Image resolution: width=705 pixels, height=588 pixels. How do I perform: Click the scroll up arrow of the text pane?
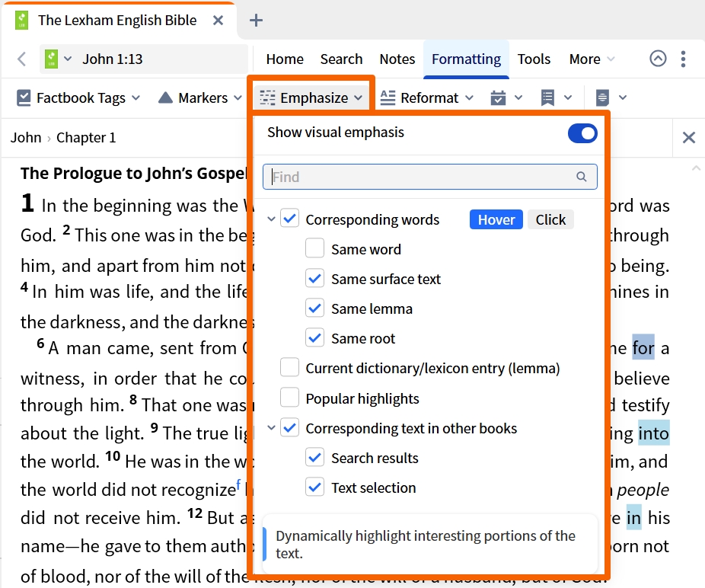(696, 168)
